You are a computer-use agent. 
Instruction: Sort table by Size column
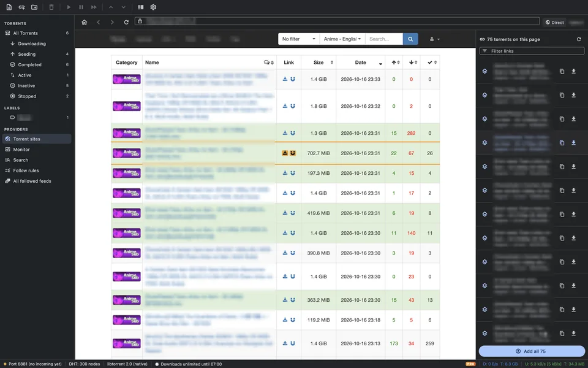(318, 63)
